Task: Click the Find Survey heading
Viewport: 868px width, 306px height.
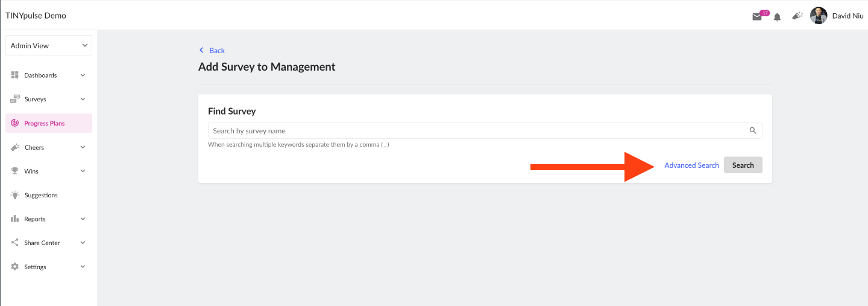Action: point(232,111)
